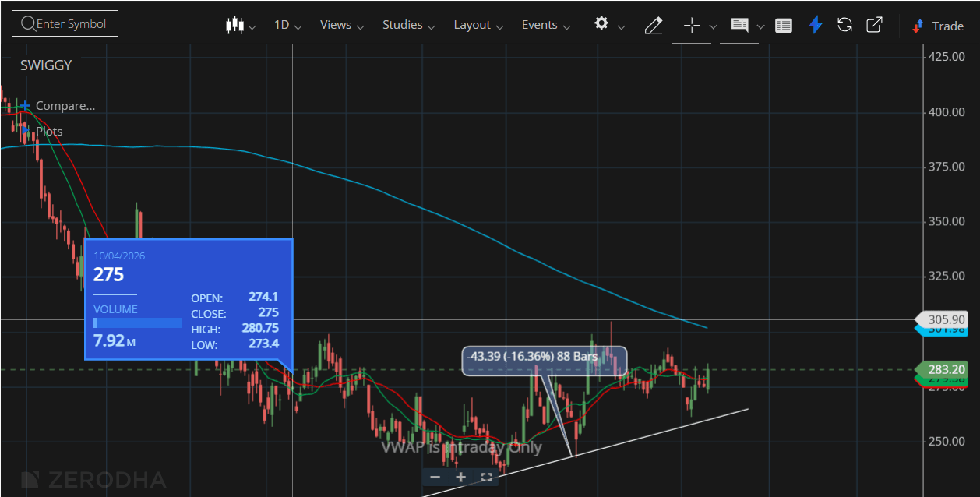The height and width of the screenshot is (497, 980).
Task: Expand the chart type dropdown arrow
Action: point(252,27)
